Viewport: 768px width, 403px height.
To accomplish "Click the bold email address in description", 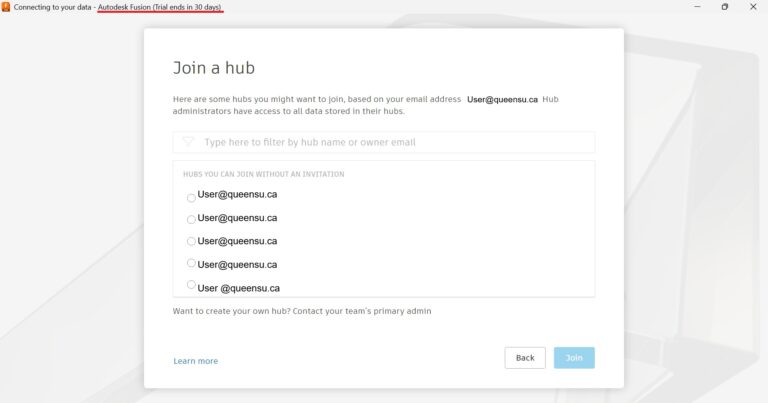I will pos(502,99).
